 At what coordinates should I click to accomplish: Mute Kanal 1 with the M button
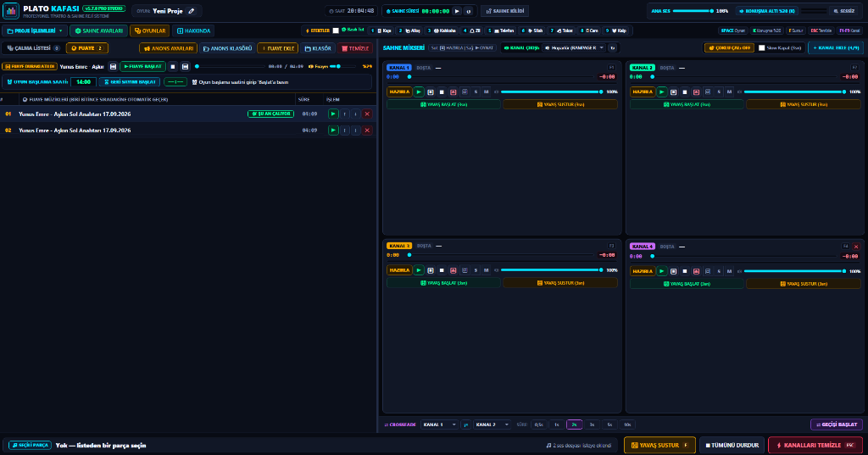(486, 92)
